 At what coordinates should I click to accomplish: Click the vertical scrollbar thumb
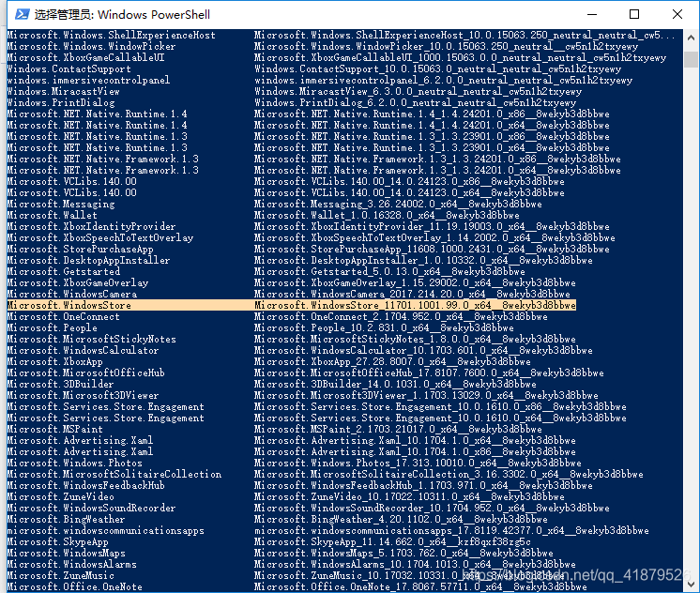691,59
